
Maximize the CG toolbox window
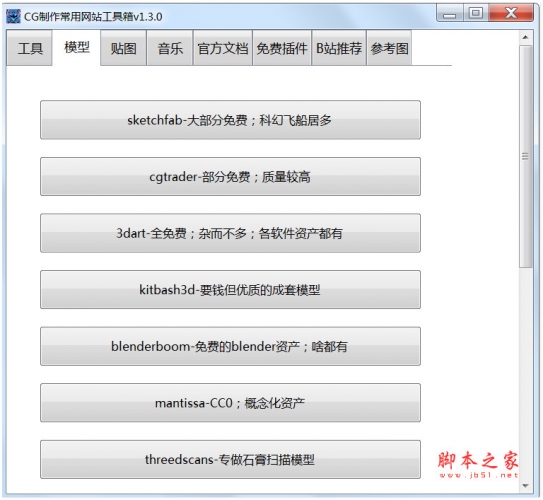[476, 13]
